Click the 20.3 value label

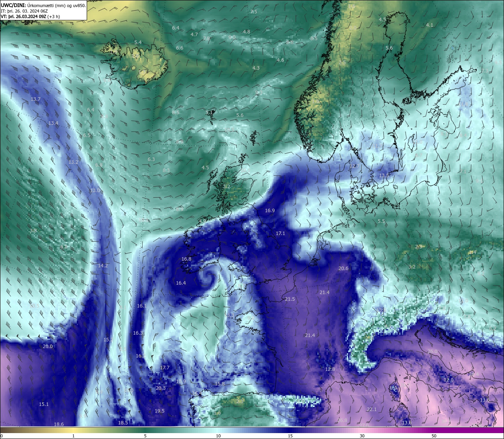point(161,388)
